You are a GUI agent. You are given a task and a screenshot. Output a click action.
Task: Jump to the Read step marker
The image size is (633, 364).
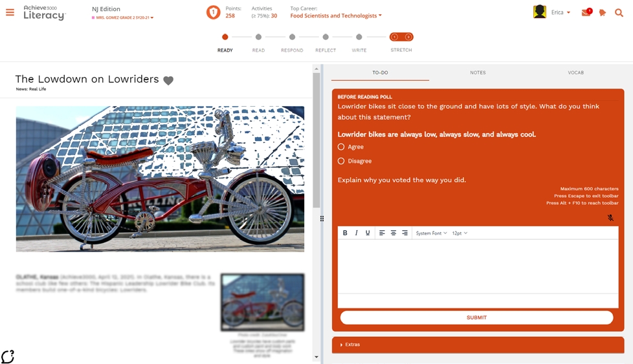(x=258, y=37)
